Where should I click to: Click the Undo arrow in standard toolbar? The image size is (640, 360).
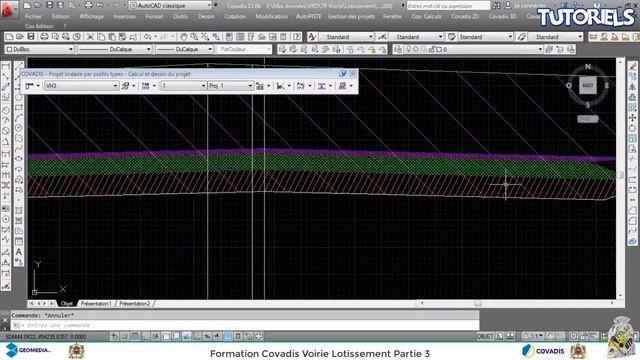(x=148, y=37)
